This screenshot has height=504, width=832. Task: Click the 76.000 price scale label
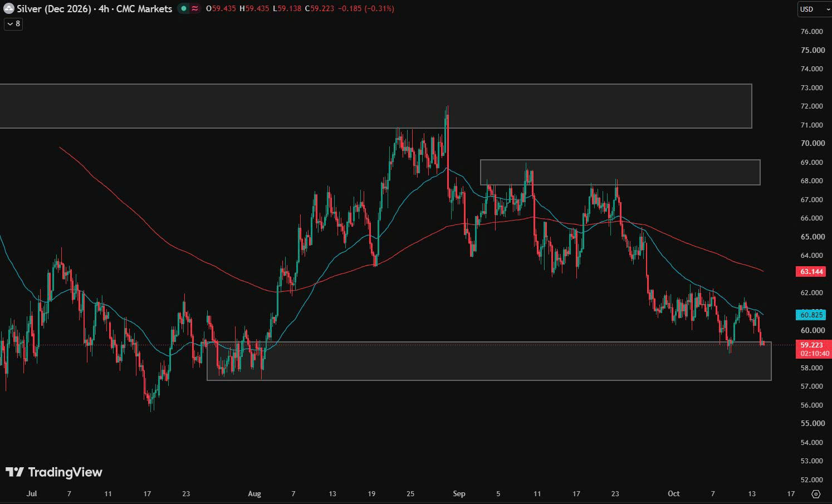click(812, 32)
